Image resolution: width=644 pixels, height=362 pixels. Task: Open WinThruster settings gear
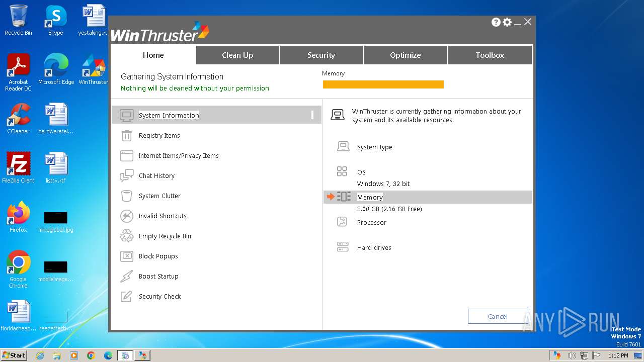[507, 22]
